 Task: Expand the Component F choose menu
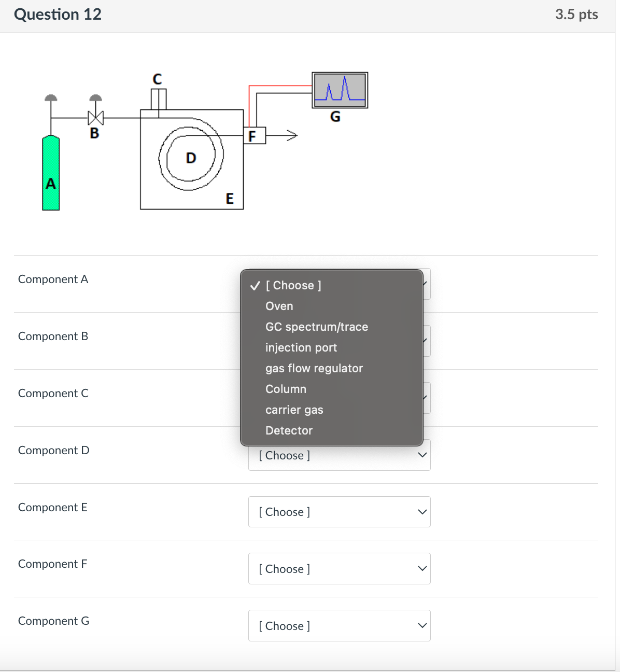coord(339,568)
